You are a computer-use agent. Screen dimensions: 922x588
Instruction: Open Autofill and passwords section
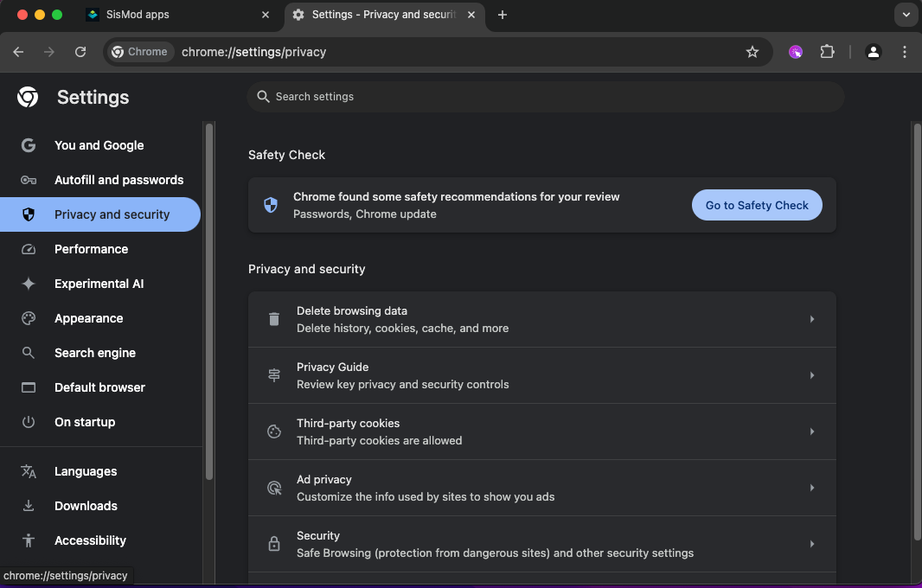[x=100, y=180]
